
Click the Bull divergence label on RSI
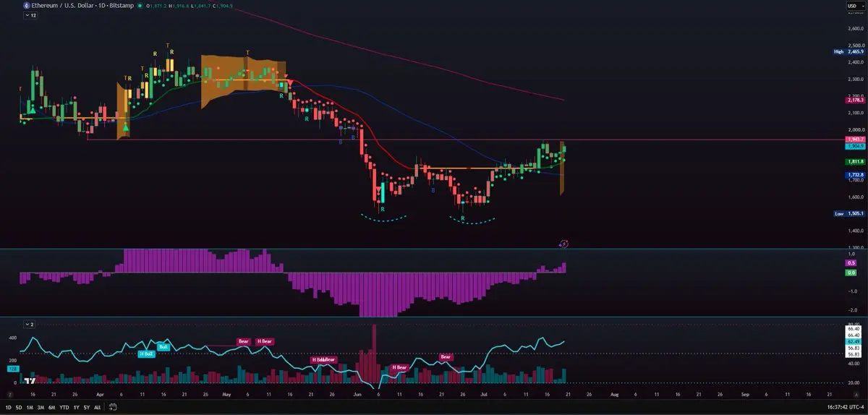(x=163, y=347)
